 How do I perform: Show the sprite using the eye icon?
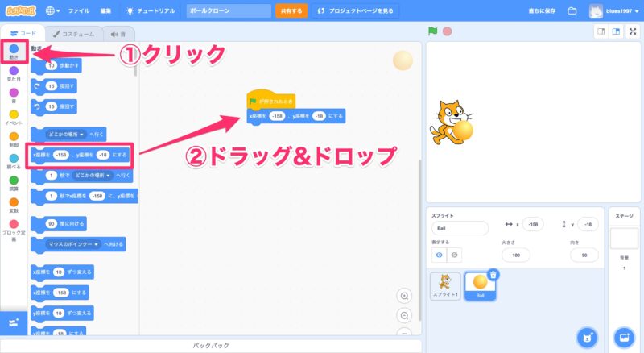pyautogui.click(x=439, y=255)
